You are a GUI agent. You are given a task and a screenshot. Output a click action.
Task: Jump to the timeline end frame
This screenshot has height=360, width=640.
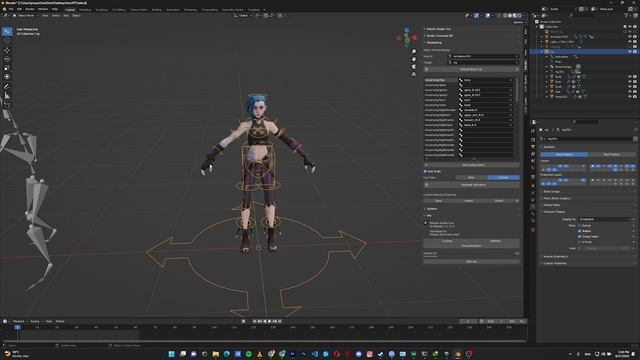pos(280,322)
